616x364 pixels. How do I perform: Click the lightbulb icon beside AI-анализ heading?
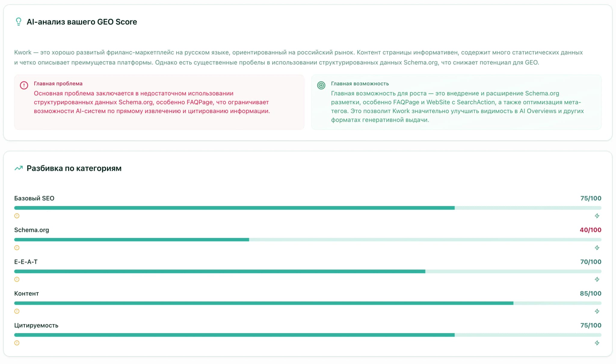[x=18, y=22]
